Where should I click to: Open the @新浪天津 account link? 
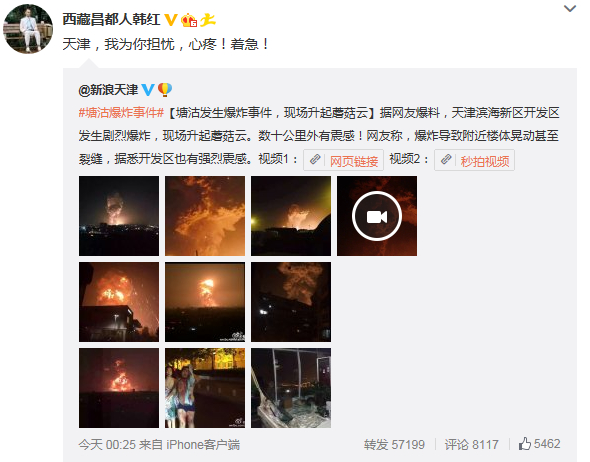tap(108, 90)
